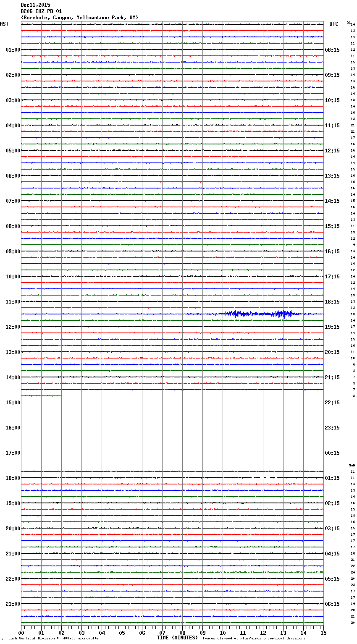Click the 05:15 UTC time label

[332, 579]
